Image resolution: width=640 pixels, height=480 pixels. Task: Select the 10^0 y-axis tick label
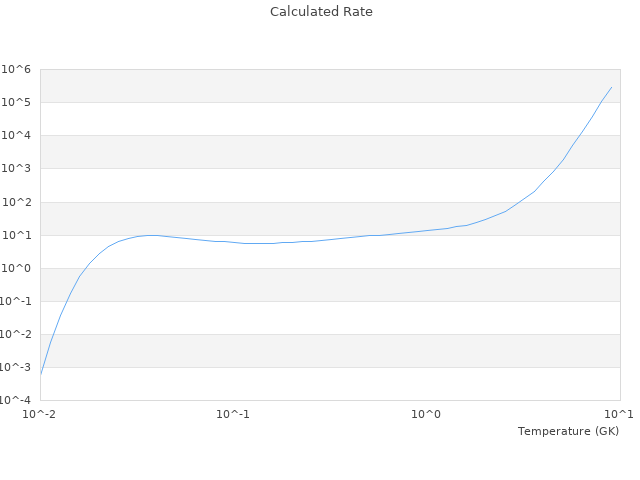pos(16,268)
